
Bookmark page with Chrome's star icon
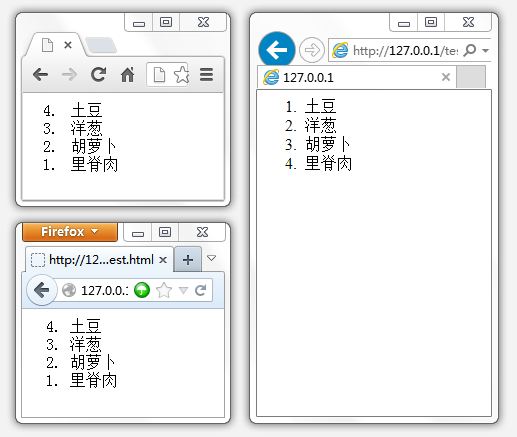tap(182, 74)
